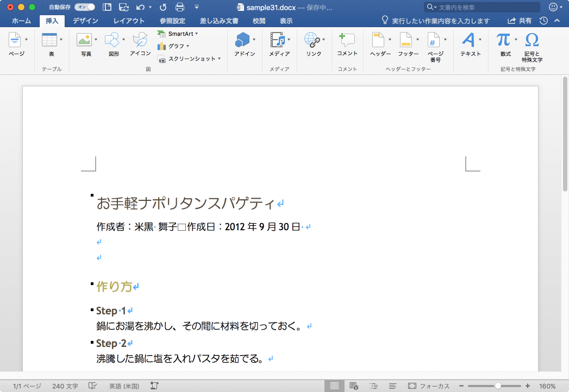Print the document
This screenshot has height=392, width=569.
(180, 7)
